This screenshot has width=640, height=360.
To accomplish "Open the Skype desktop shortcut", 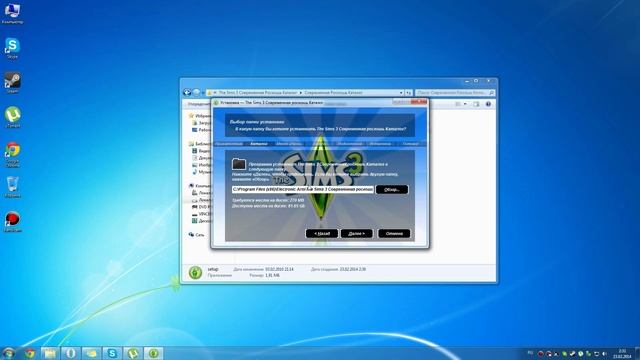I will click(12, 48).
